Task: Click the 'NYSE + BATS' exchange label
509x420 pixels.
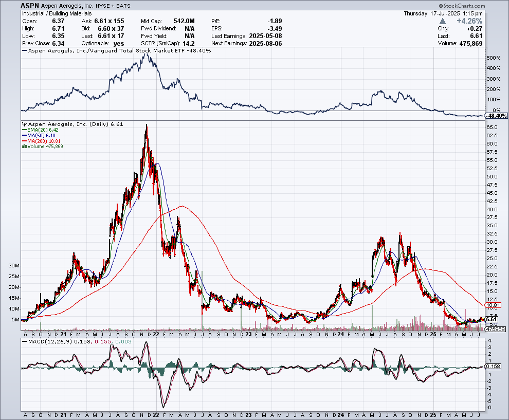Action: (113, 6)
